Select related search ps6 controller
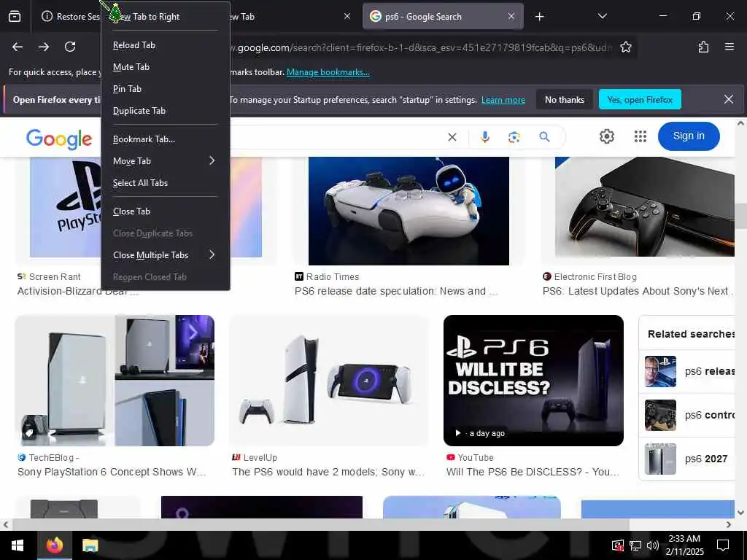 click(689, 415)
